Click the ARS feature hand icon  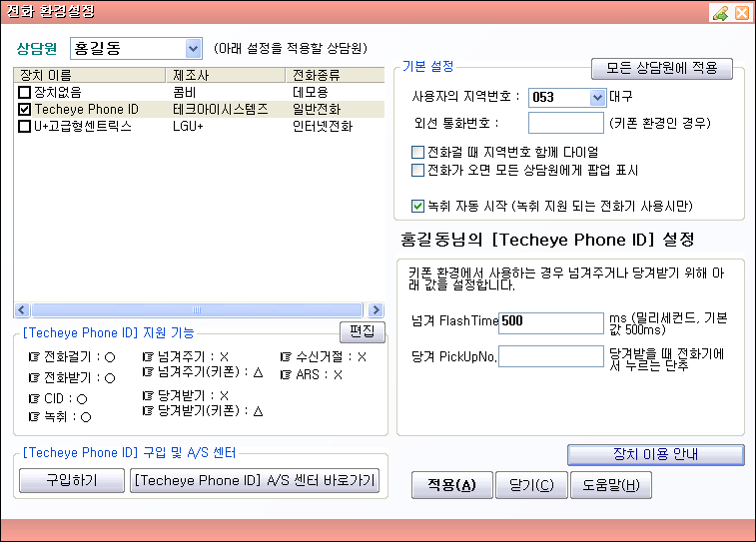tap(286, 375)
